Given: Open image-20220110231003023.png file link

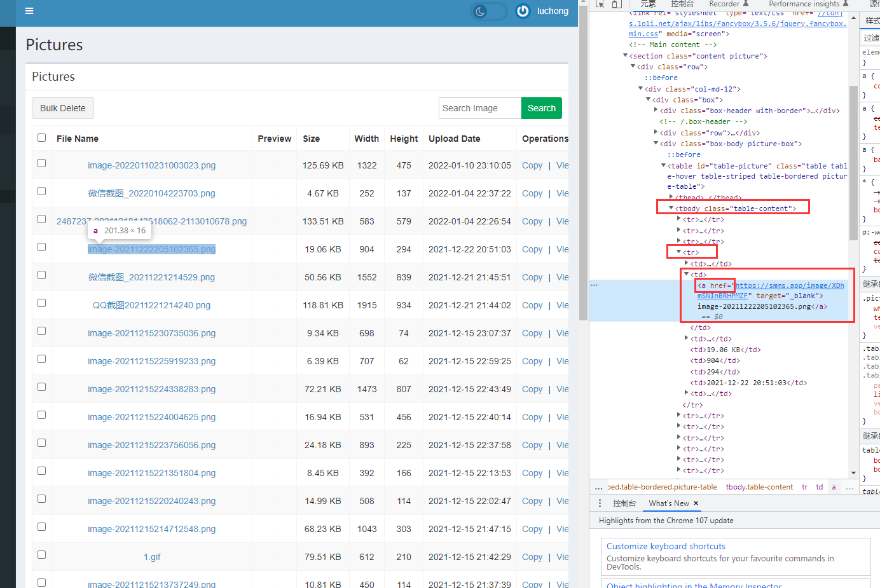Looking at the screenshot, I should point(151,165).
